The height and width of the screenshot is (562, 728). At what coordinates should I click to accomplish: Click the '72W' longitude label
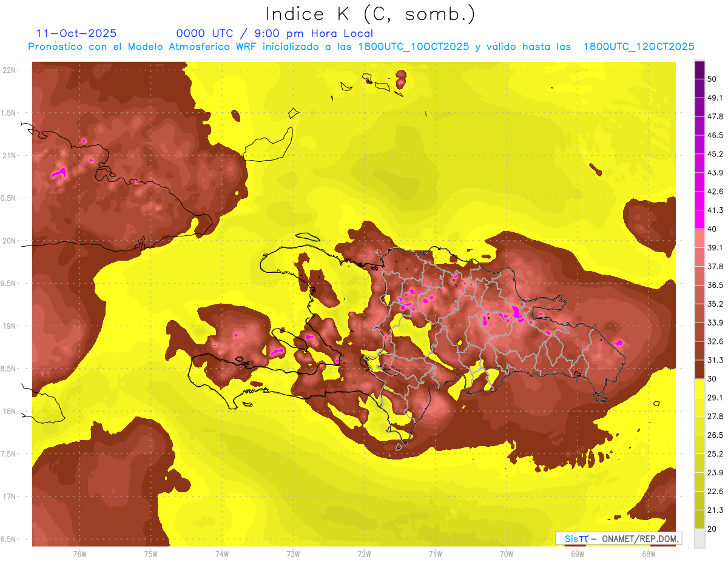point(364,554)
